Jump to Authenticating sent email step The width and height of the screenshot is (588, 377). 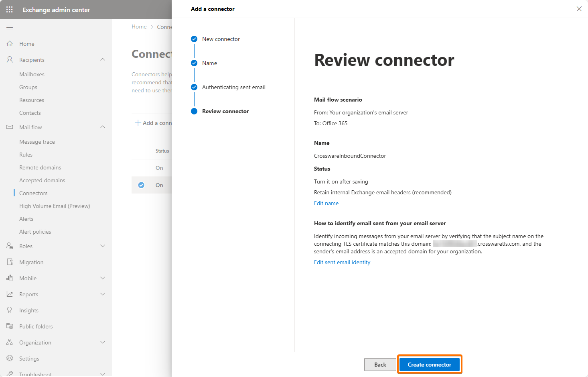pyautogui.click(x=233, y=87)
